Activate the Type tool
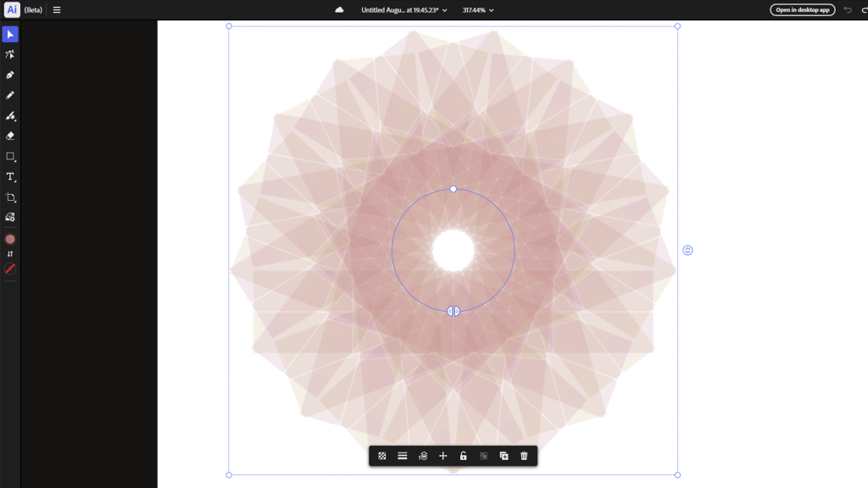The image size is (868, 488). coord(10,177)
